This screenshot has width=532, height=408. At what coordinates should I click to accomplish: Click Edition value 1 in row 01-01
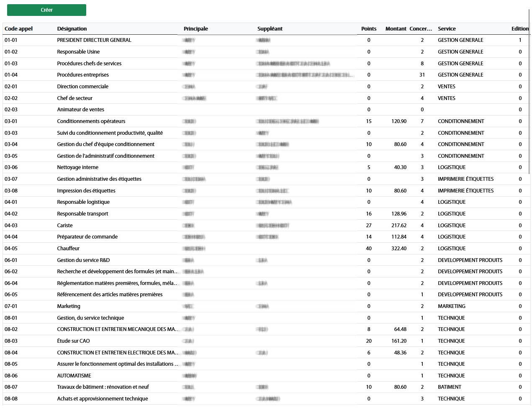(520, 40)
